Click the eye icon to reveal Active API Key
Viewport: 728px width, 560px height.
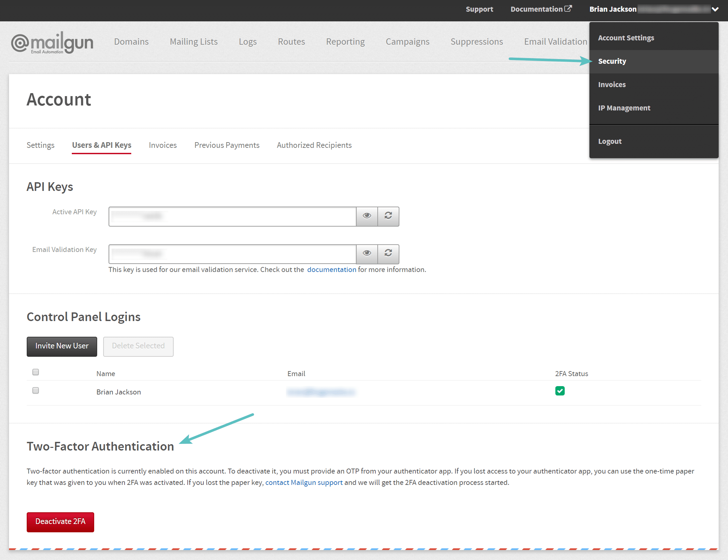tap(367, 215)
